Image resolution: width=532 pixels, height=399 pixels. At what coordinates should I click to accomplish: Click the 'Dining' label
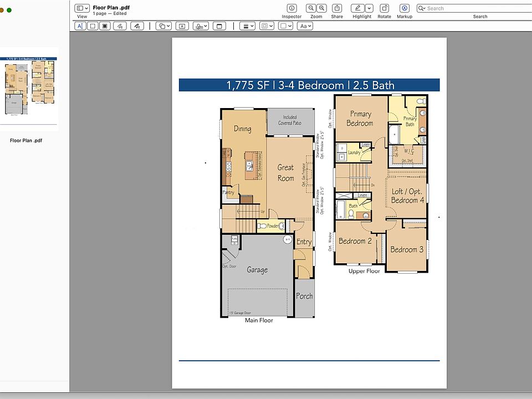point(242,129)
